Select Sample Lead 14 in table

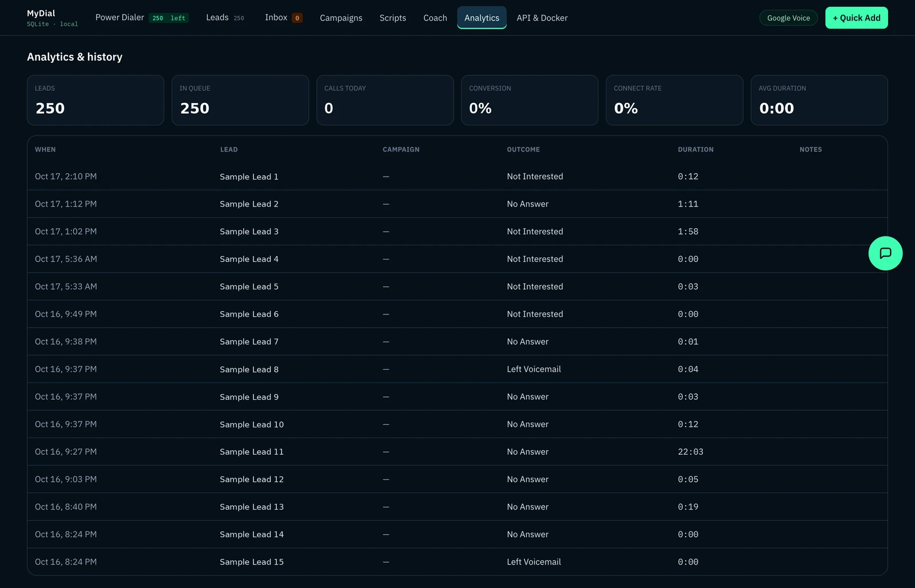(252, 534)
